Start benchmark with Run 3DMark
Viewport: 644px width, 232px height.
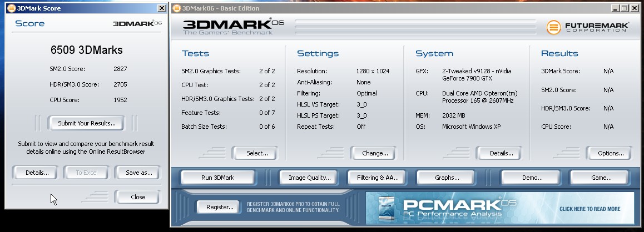(217, 178)
